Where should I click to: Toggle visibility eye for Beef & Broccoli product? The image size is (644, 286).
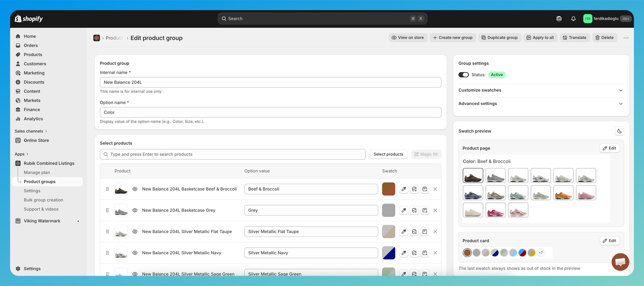(x=135, y=189)
